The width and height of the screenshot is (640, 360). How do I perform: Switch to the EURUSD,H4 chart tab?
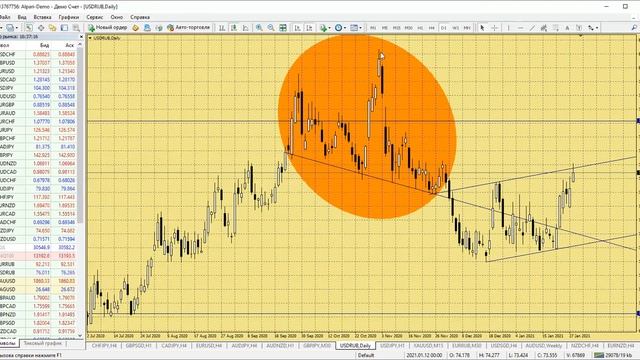coord(209,346)
